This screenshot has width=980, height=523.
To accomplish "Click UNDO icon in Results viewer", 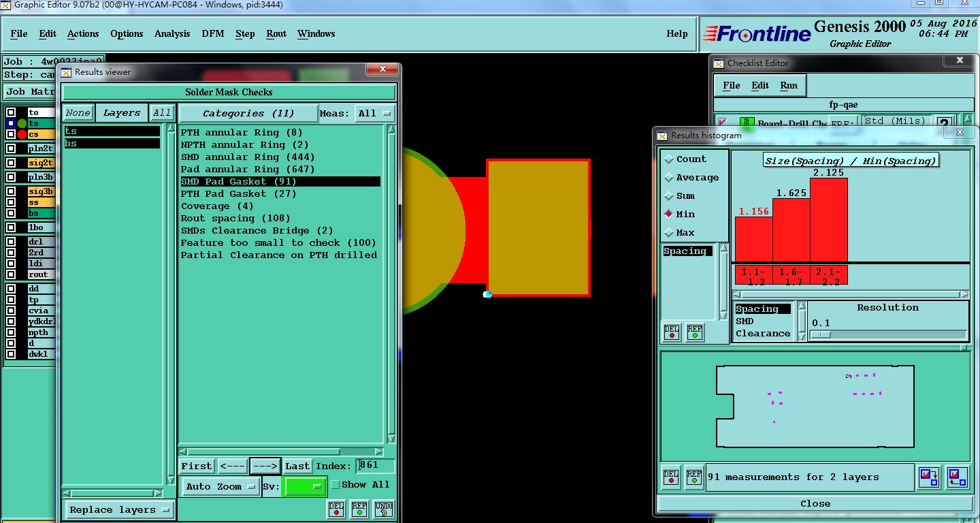I will tap(384, 509).
